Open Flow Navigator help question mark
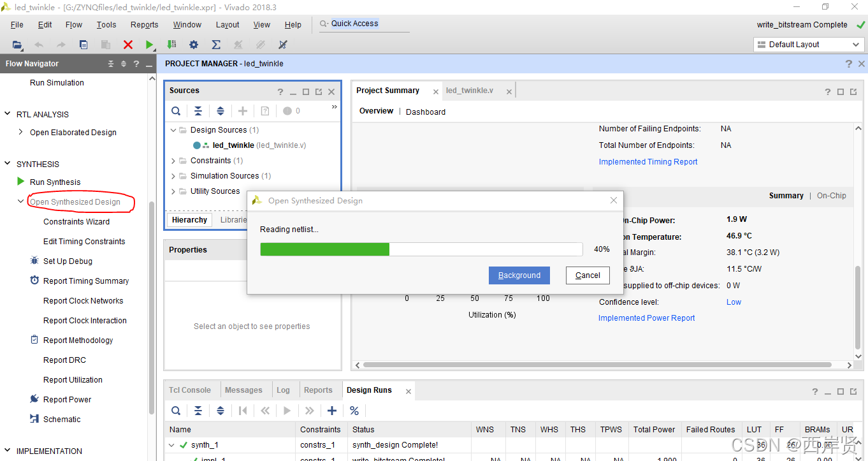Screen dimensions: 868x461 coord(136,64)
